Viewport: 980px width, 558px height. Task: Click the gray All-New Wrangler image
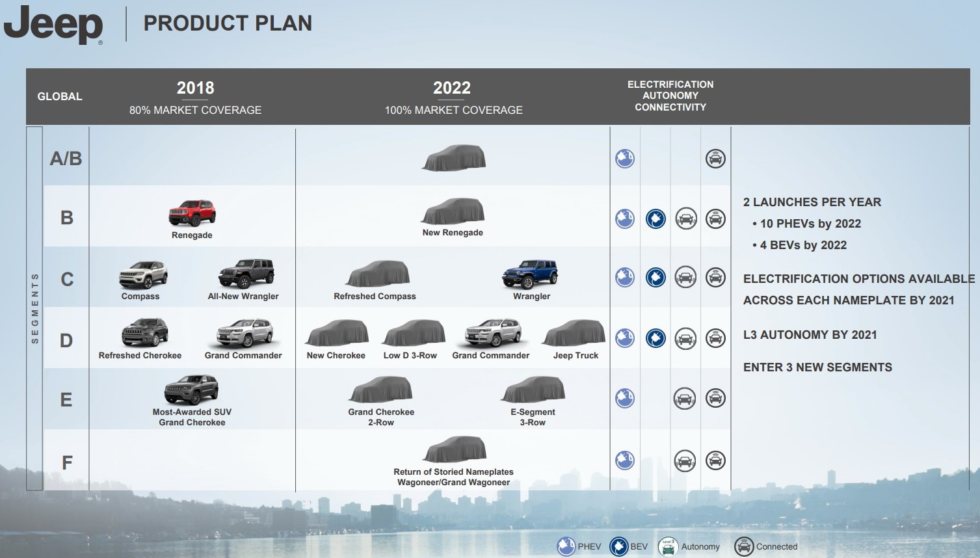pos(246,274)
